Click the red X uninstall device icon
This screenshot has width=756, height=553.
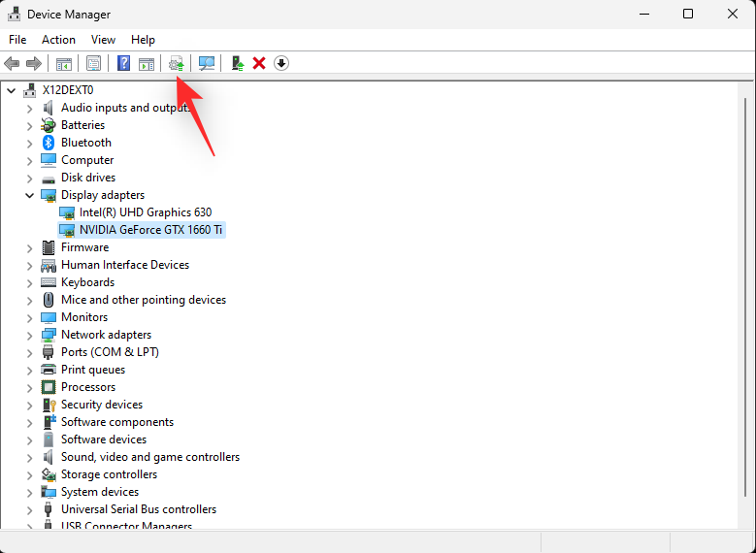click(259, 63)
